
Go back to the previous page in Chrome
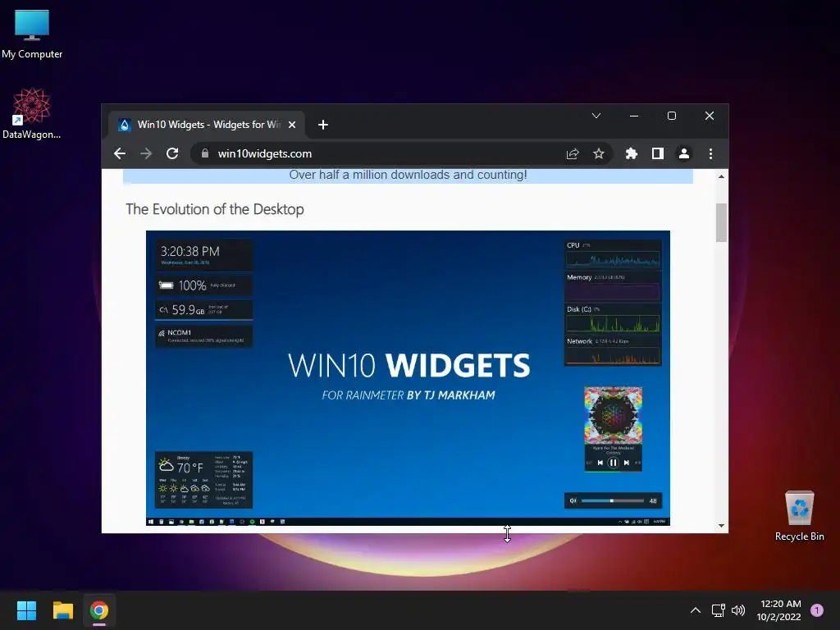(x=120, y=153)
